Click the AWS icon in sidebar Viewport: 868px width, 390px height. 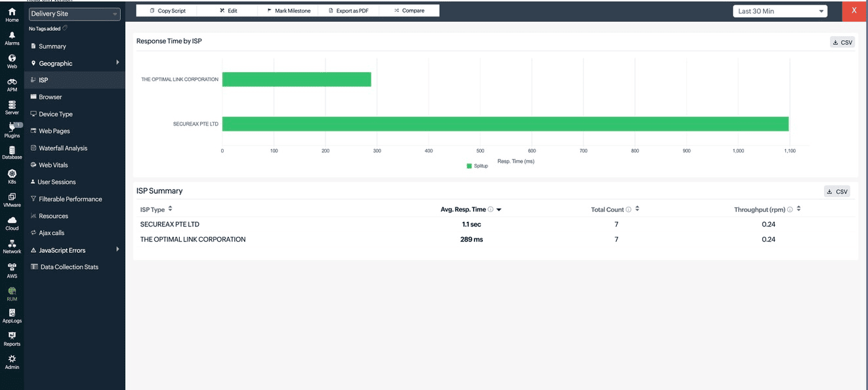click(x=12, y=270)
